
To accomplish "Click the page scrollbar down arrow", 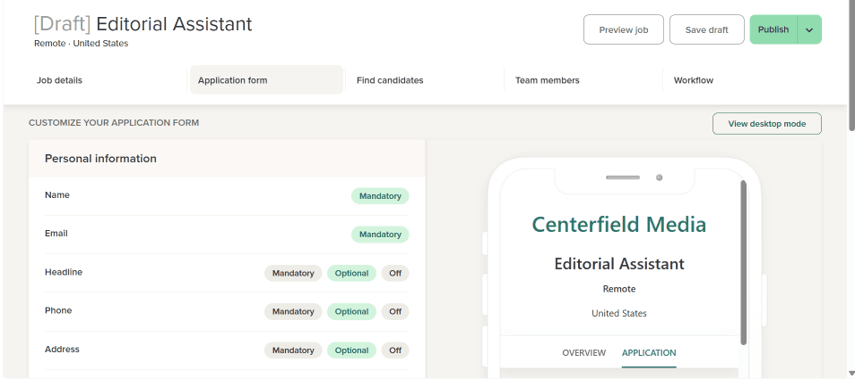I will 852,374.
